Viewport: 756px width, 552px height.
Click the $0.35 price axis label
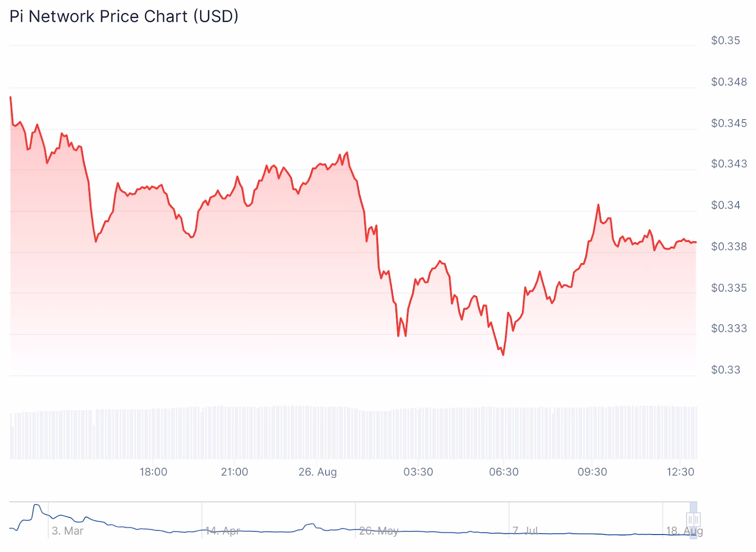[x=725, y=41]
